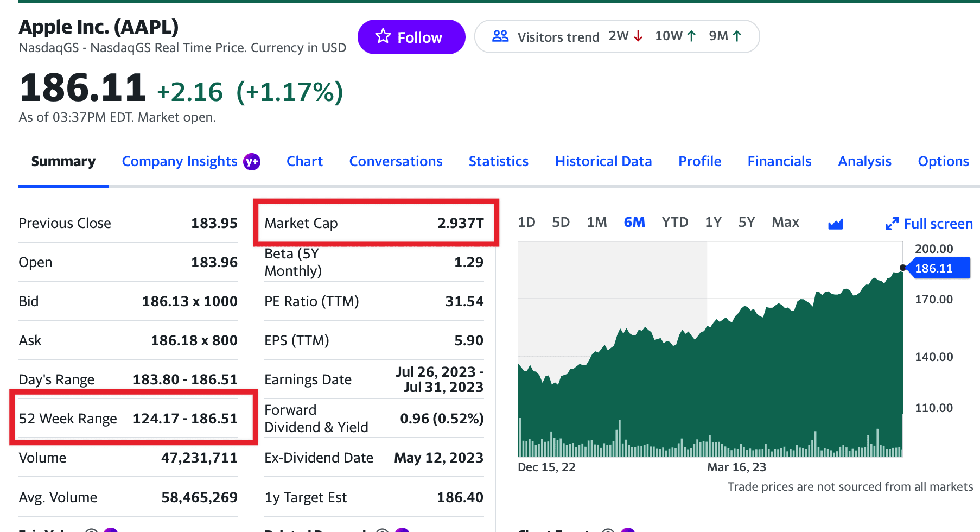Click the Avg. Volume value 58,465,269
Viewport: 980px width, 532px height.
click(199, 497)
